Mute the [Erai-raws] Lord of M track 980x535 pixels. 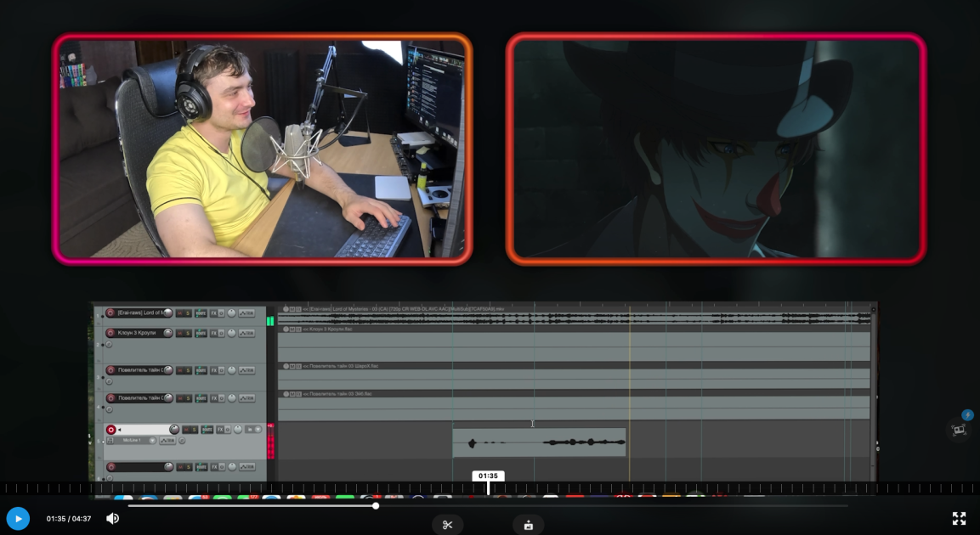pyautogui.click(x=179, y=313)
